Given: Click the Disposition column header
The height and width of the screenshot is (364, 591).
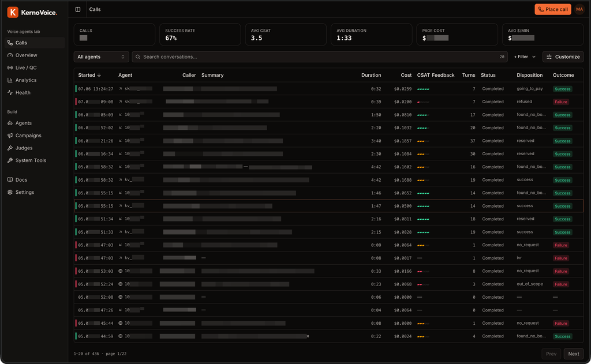Looking at the screenshot, I should tap(530, 76).
